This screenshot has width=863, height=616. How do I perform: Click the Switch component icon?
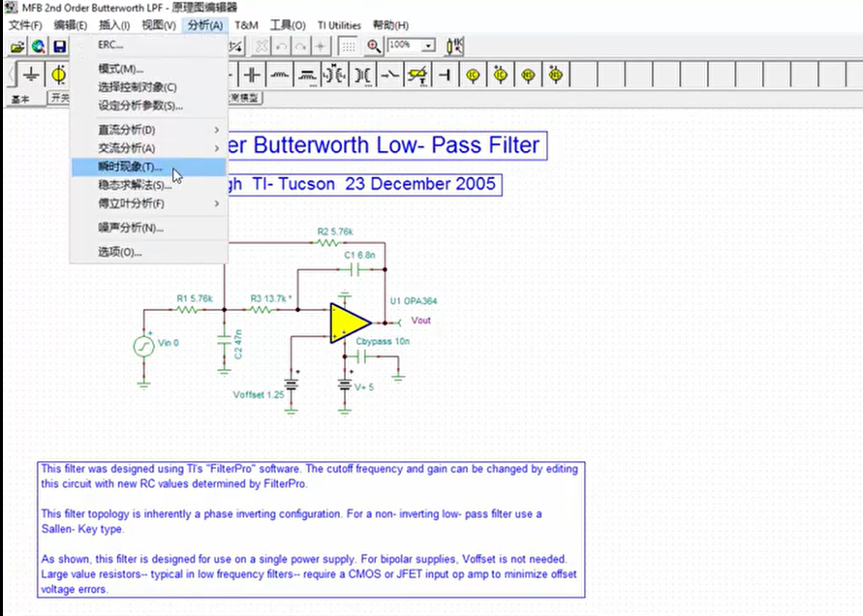click(x=389, y=75)
